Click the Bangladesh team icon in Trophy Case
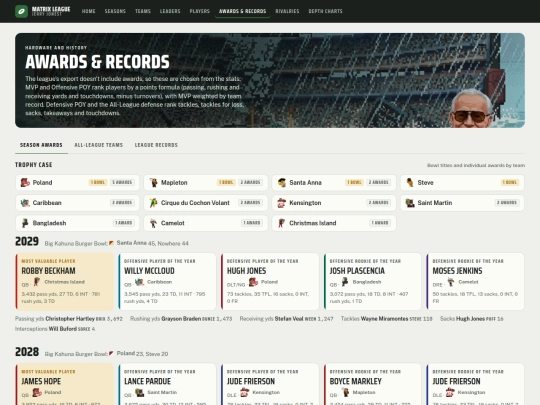 25,223
